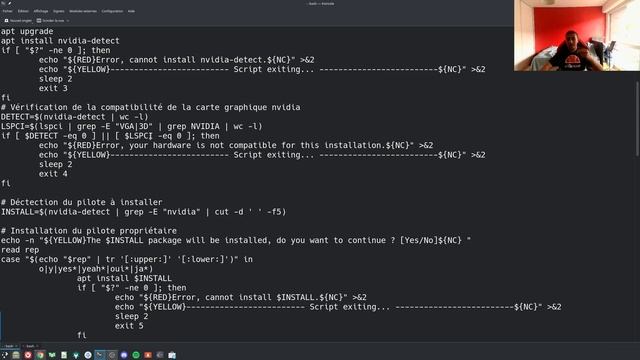Click the 'o|y|yes*|yeah*|oui*|ja*)' line
Viewport: 640px width, 360px height.
96,269
